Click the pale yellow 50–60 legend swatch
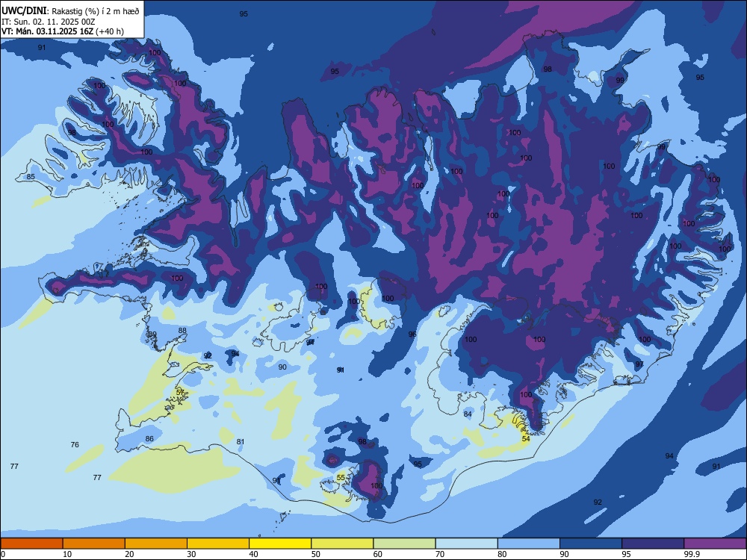 pos(343,544)
